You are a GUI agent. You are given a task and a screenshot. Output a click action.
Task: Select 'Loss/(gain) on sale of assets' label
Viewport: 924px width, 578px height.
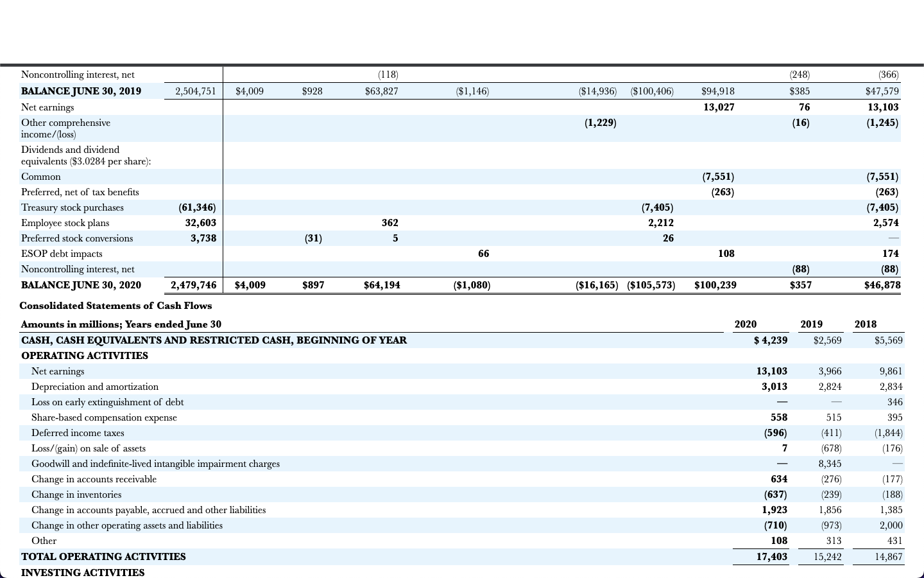(89, 448)
